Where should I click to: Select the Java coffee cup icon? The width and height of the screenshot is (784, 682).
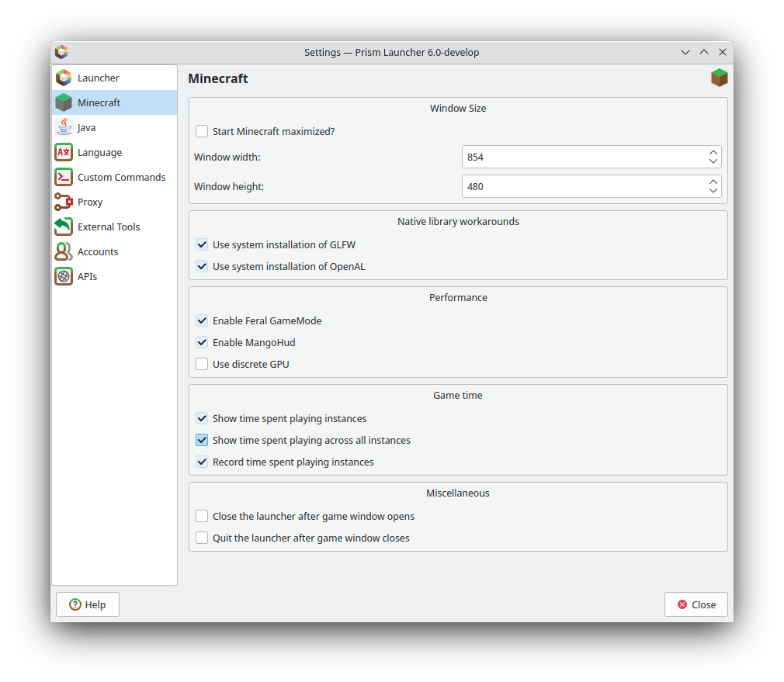pyautogui.click(x=64, y=127)
